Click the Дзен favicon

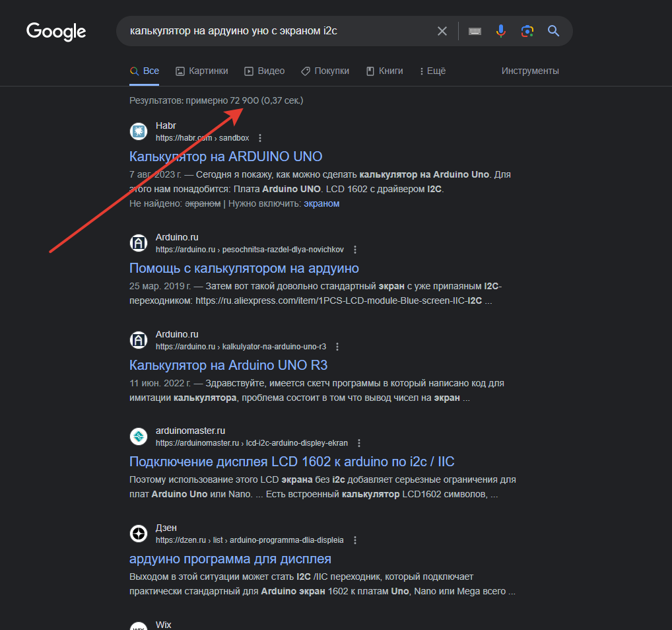click(139, 534)
